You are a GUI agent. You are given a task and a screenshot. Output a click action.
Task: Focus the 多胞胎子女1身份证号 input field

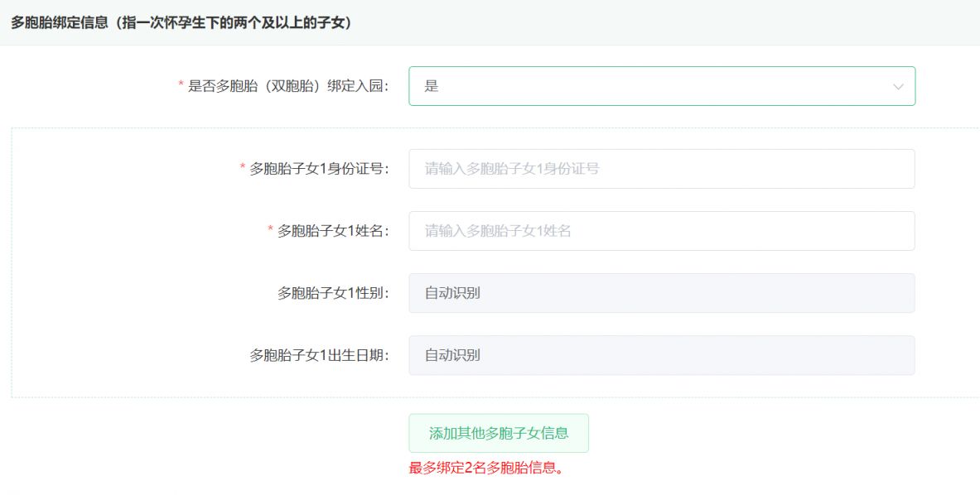coord(662,169)
